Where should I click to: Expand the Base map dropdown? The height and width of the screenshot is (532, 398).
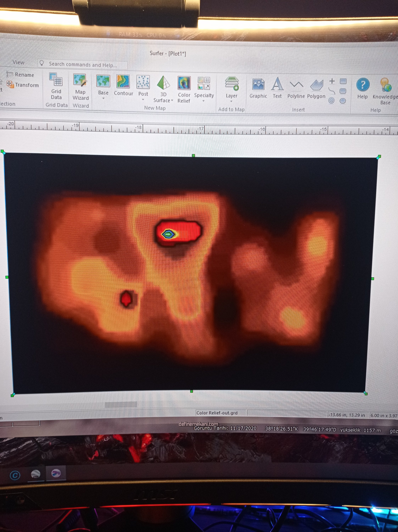103,98
